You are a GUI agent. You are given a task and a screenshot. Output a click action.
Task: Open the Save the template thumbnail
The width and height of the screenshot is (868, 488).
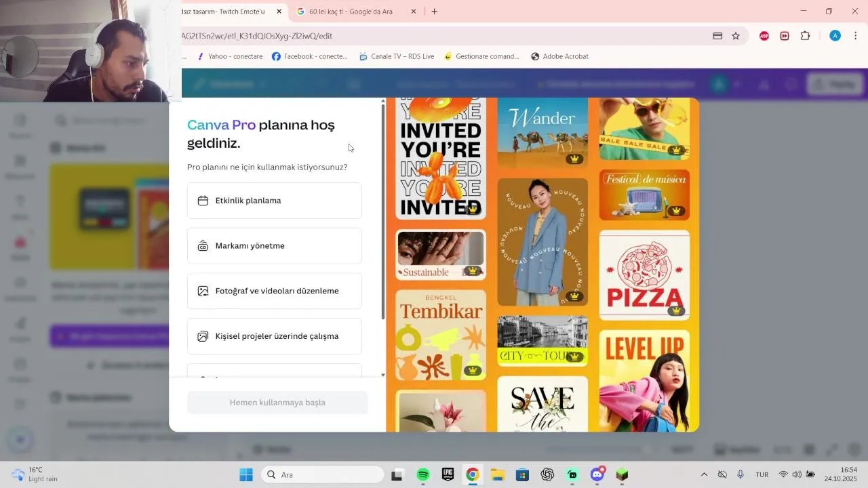(542, 404)
